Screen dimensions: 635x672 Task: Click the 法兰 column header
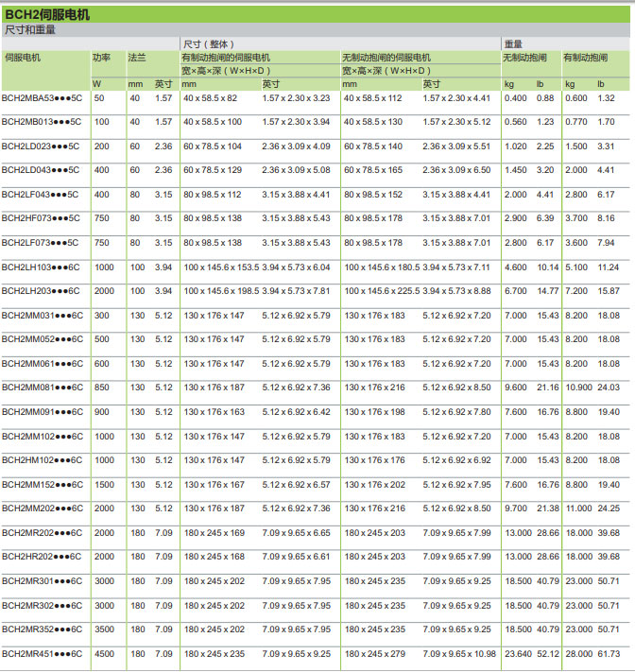point(136,58)
